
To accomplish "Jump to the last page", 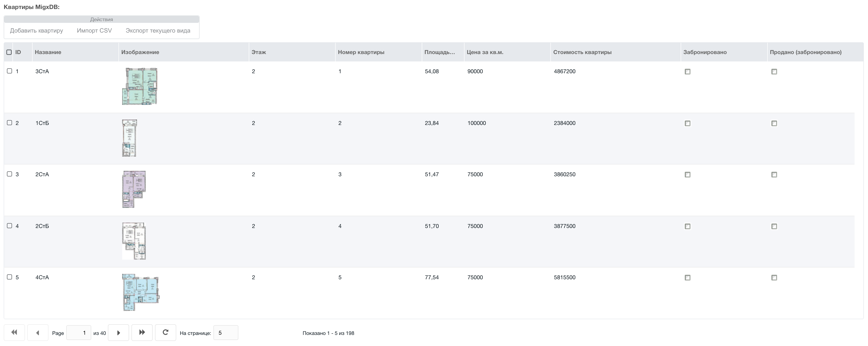I will [x=142, y=333].
